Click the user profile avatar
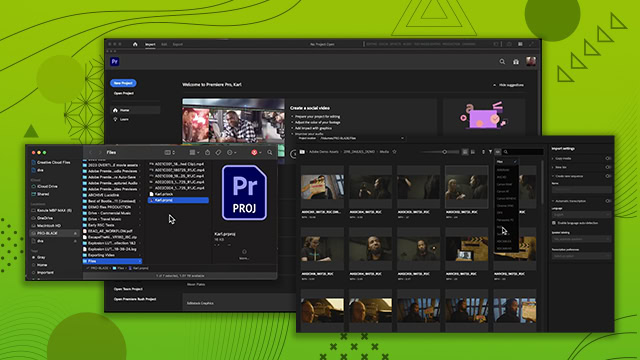This screenshot has width=640, height=360. tap(531, 62)
